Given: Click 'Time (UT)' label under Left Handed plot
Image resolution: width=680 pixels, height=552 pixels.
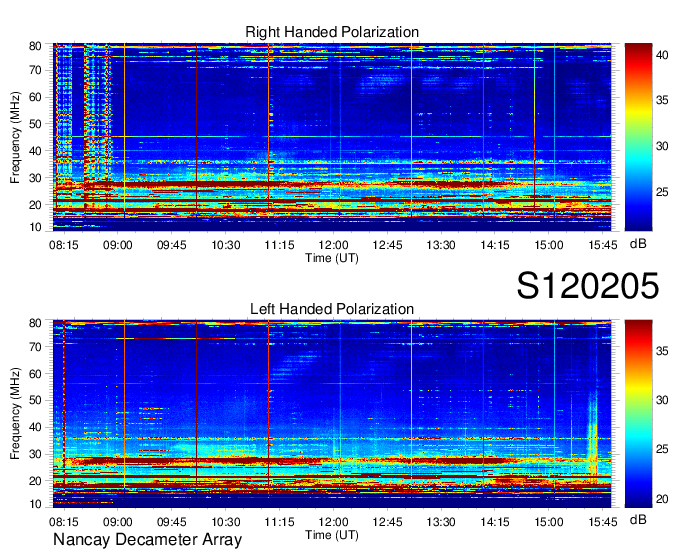Looking at the screenshot, I should [332, 535].
